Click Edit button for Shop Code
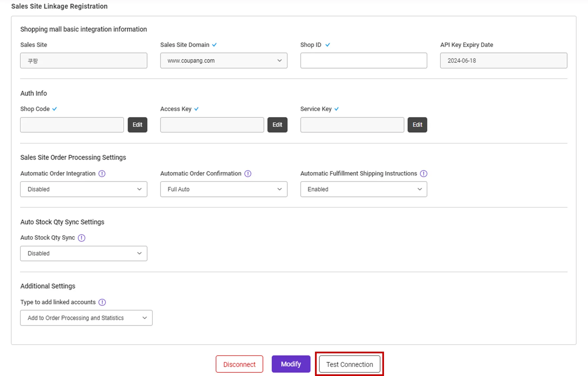 coord(137,125)
